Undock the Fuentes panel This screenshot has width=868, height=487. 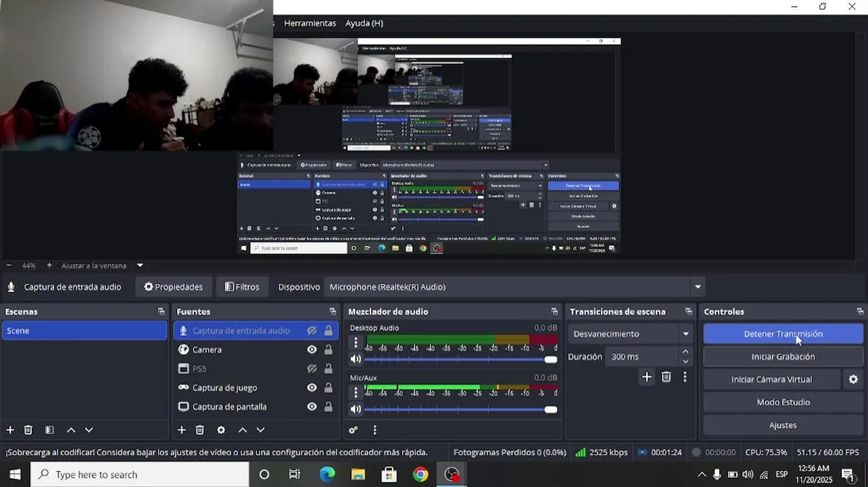[x=333, y=311]
